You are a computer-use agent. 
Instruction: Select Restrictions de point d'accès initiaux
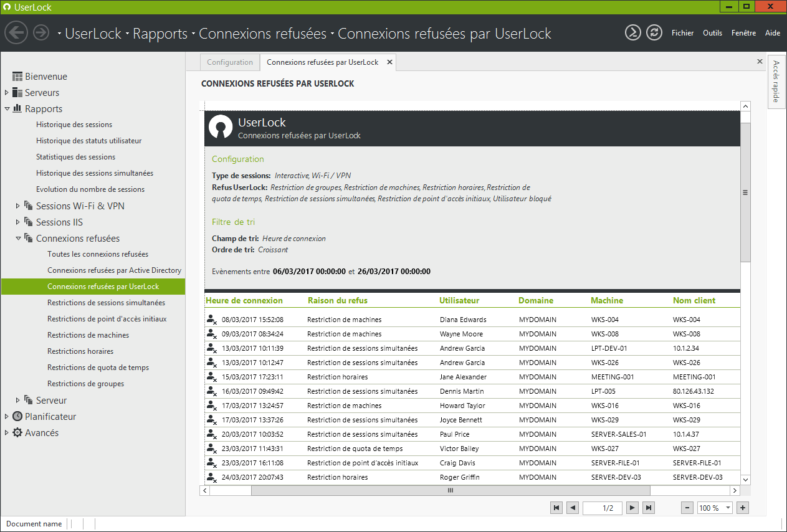(x=107, y=319)
